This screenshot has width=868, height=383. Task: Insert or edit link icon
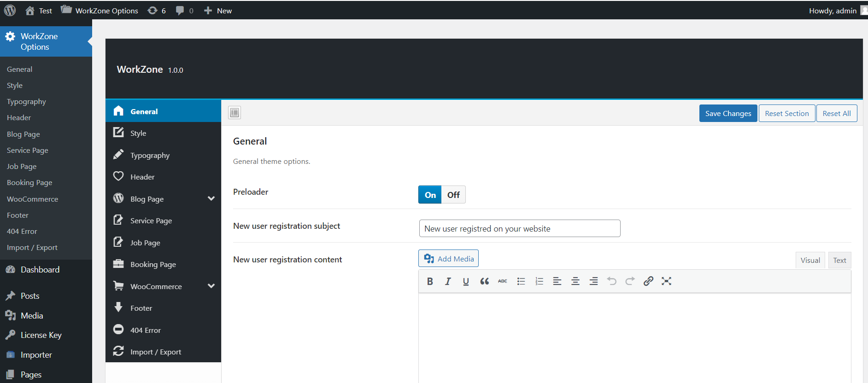tap(648, 281)
